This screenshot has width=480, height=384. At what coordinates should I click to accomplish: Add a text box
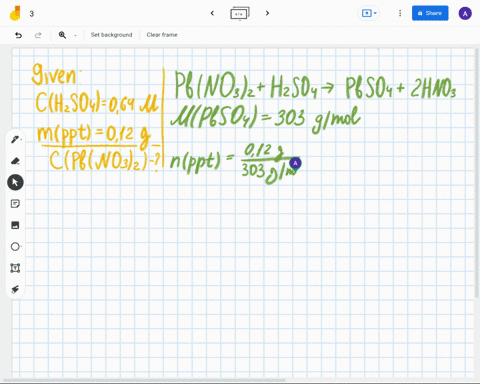point(15,268)
